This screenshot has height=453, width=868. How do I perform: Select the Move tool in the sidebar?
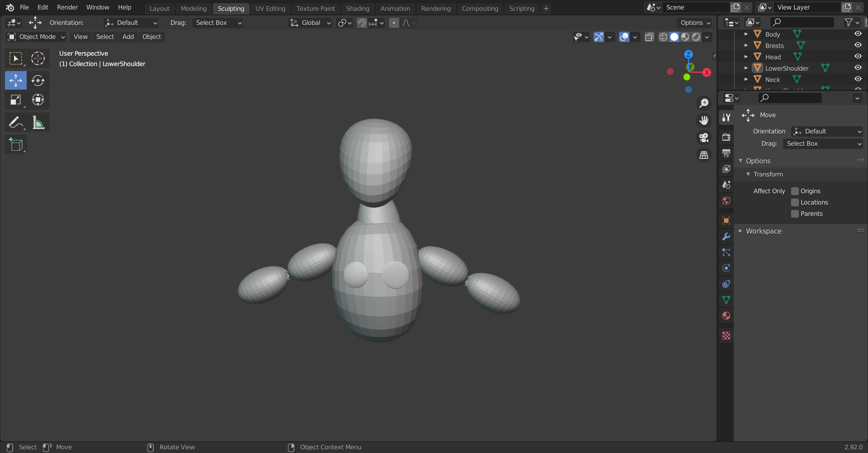click(15, 80)
